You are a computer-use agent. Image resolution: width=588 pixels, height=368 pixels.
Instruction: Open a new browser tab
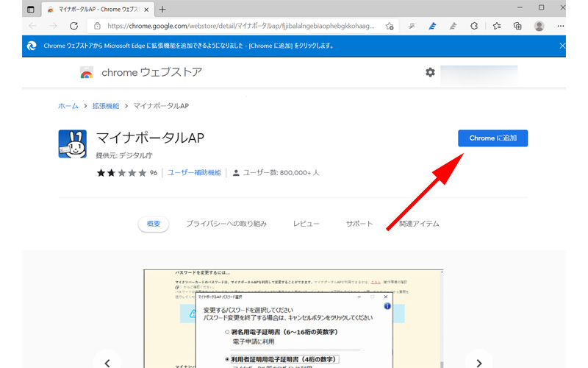point(162,10)
